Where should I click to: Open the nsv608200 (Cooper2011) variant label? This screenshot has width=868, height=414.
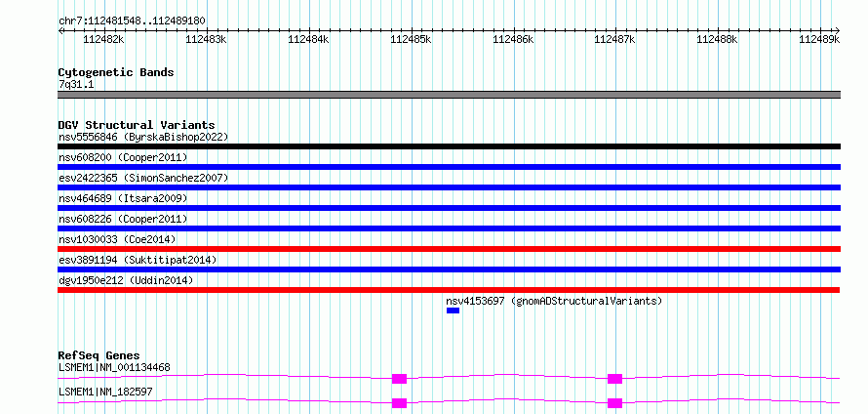(123, 158)
